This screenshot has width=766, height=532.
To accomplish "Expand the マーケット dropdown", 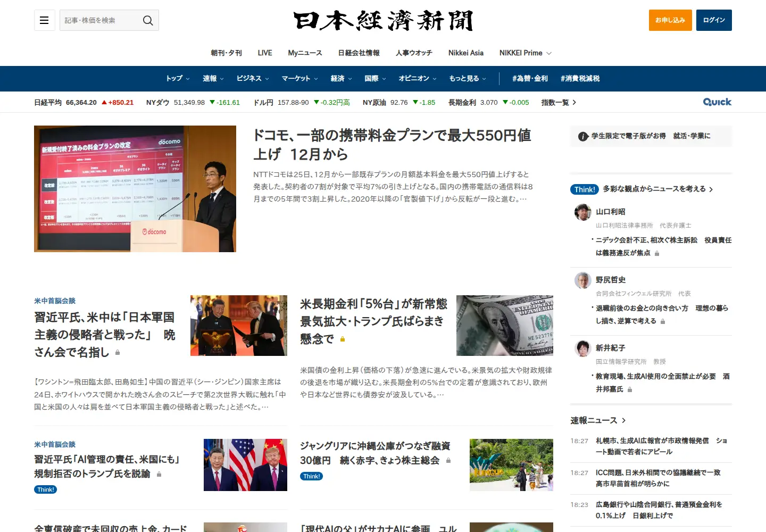I will click(299, 78).
